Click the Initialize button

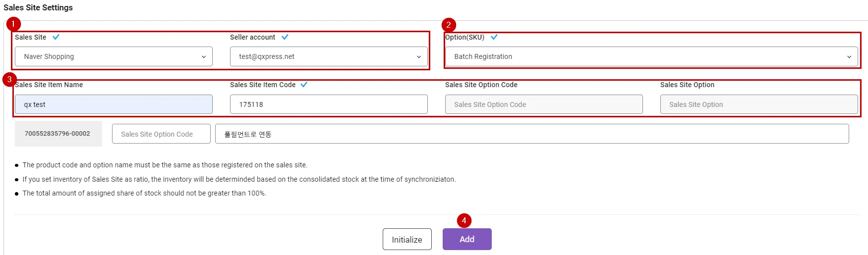407,239
